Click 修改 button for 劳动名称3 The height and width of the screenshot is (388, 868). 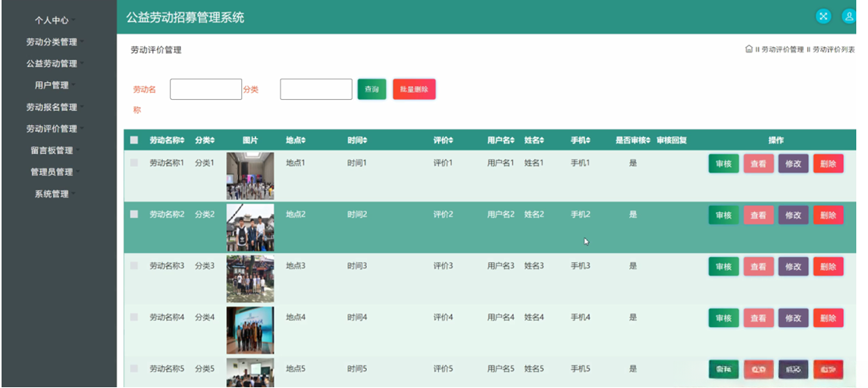[793, 267]
